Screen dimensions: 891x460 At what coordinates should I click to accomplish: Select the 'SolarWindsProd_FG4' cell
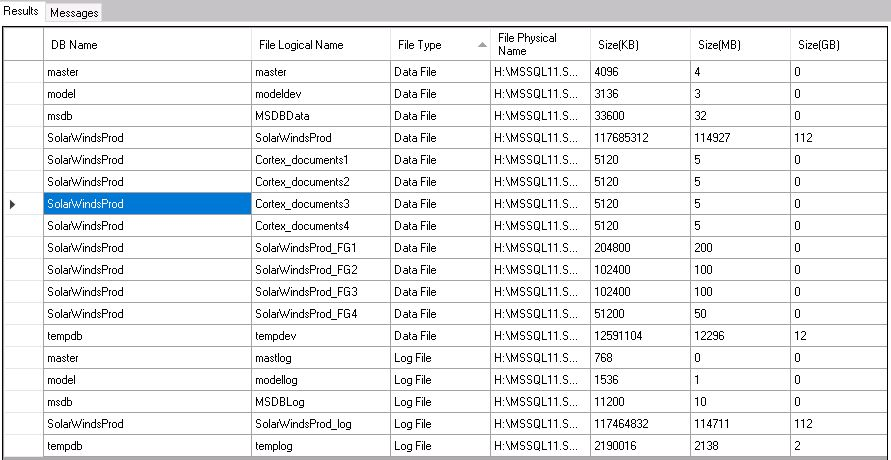click(321, 314)
